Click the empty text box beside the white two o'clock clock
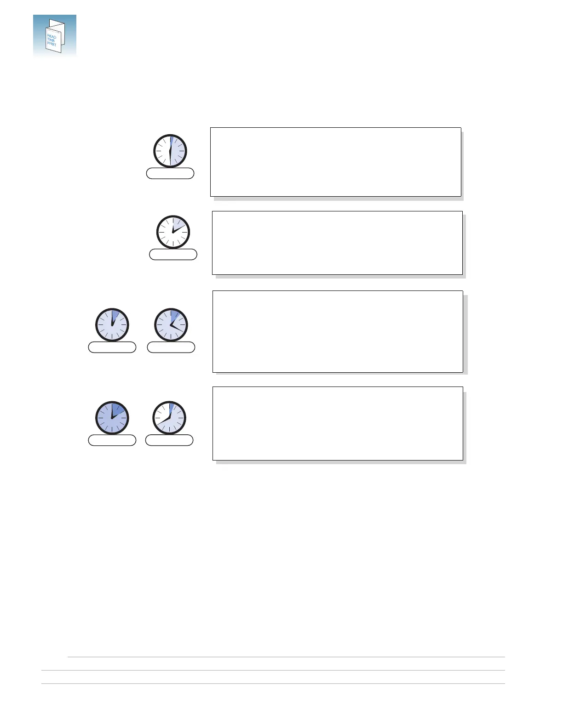 pyautogui.click(x=337, y=243)
